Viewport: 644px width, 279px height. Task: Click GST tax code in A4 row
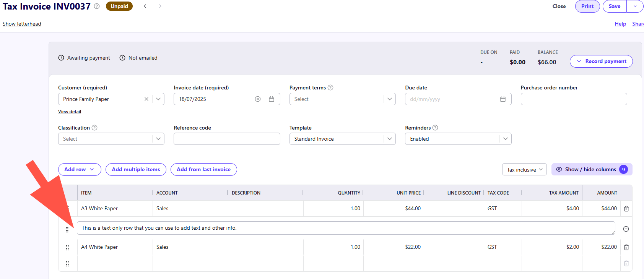tap(503, 247)
